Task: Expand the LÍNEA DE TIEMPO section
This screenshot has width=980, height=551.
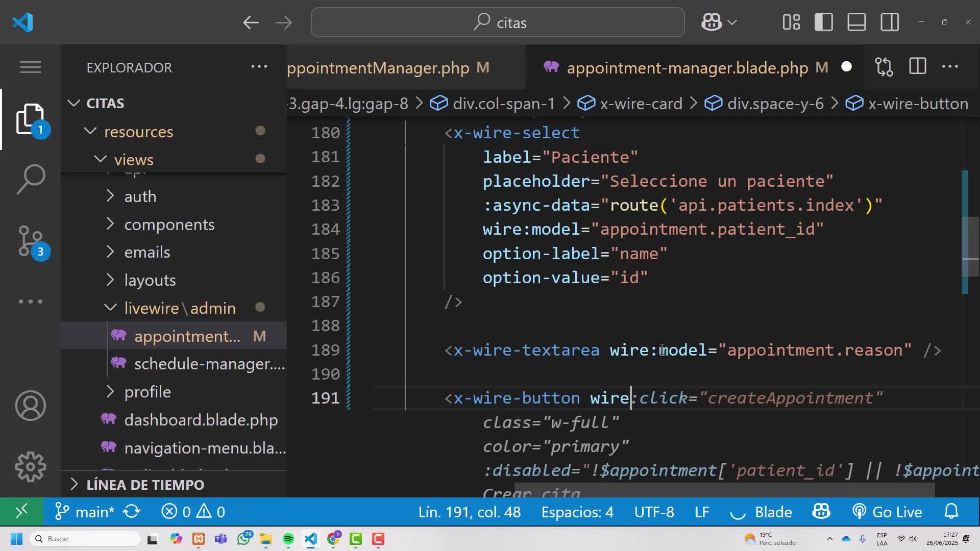Action: 174,485
